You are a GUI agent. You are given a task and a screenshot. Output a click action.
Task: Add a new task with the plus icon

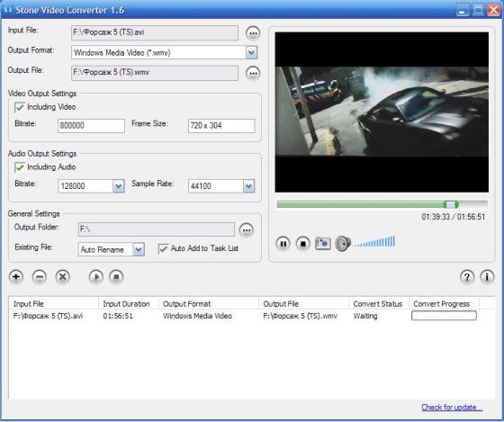coord(16,277)
